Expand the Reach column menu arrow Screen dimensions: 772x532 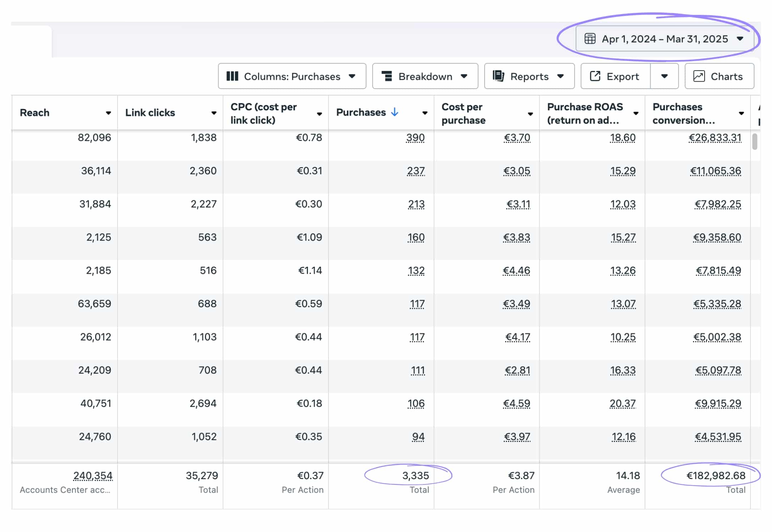click(x=108, y=113)
